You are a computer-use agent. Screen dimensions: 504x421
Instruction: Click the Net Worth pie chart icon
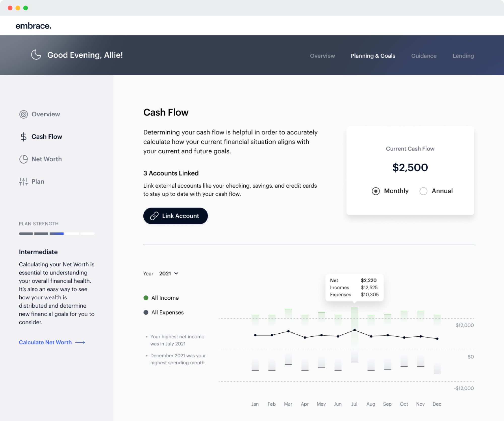(x=23, y=159)
